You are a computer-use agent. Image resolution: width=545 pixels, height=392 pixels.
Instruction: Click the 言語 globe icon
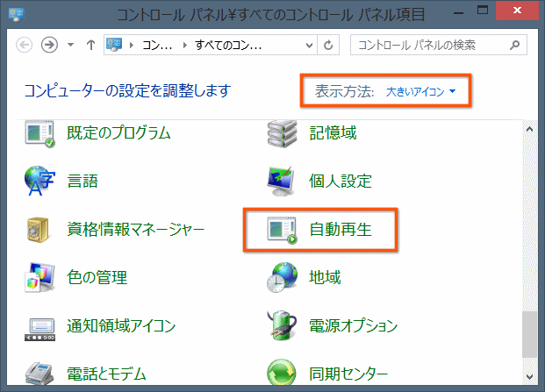(40, 182)
